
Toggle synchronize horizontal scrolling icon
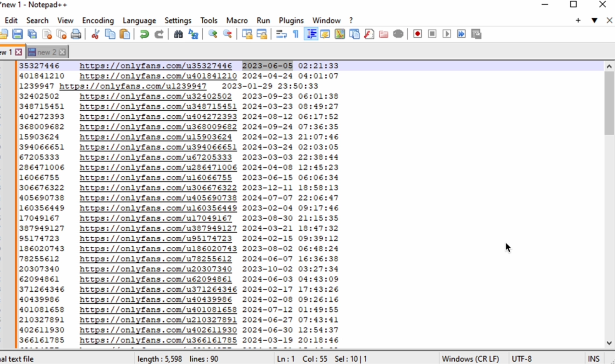point(262,34)
